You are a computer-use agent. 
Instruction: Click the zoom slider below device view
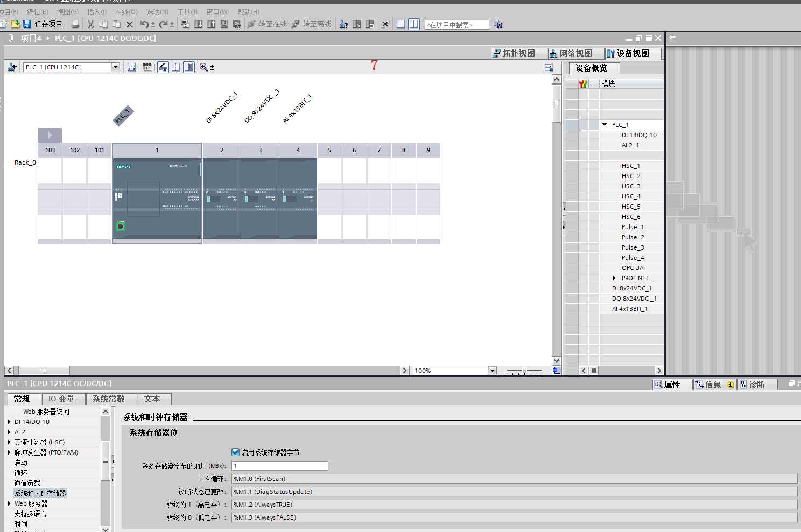524,371
